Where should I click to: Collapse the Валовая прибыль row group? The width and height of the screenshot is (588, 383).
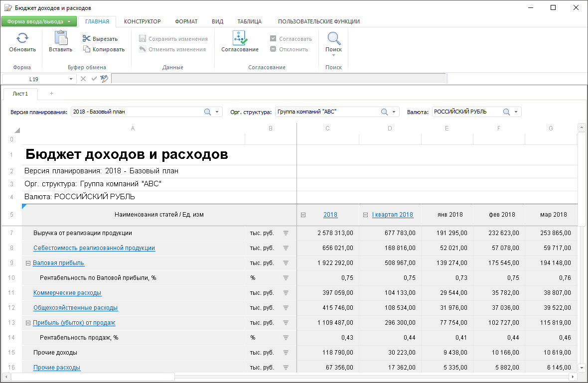coord(28,263)
